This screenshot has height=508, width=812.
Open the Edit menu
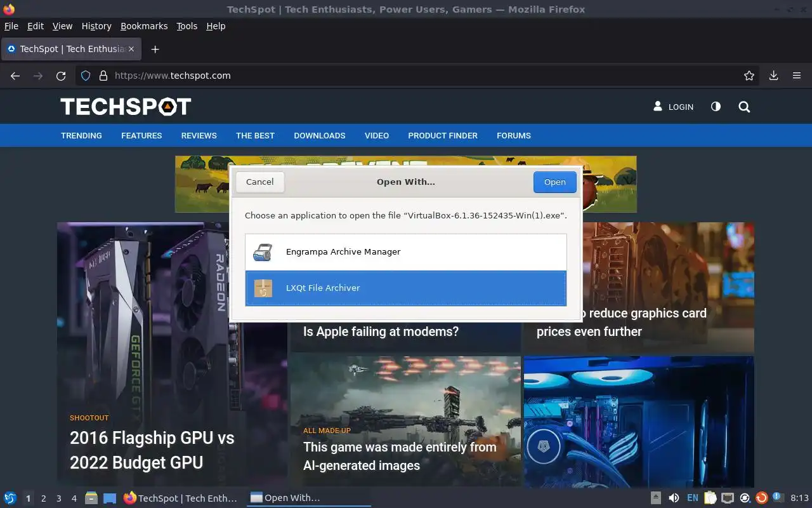coord(36,26)
